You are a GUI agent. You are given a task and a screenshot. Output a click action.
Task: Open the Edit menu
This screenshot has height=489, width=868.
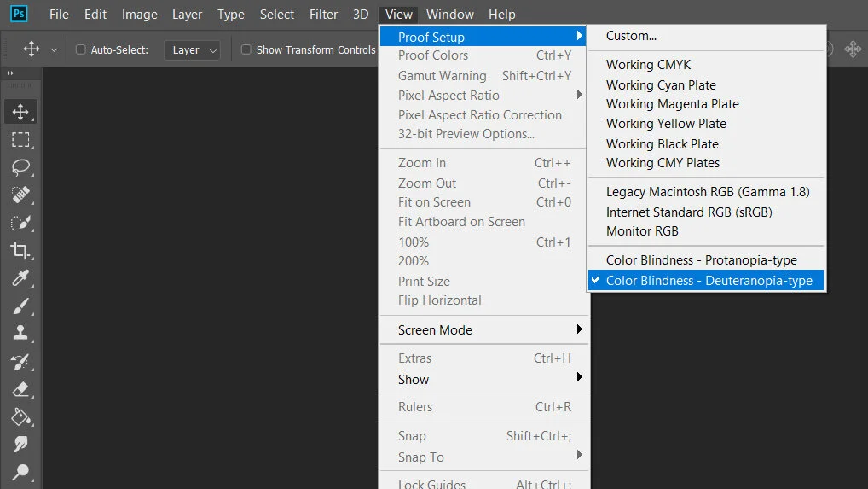click(95, 15)
